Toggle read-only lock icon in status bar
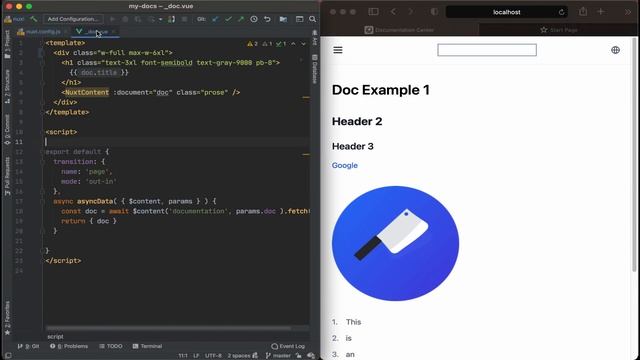The width and height of the screenshot is (640, 360). tap(299, 356)
